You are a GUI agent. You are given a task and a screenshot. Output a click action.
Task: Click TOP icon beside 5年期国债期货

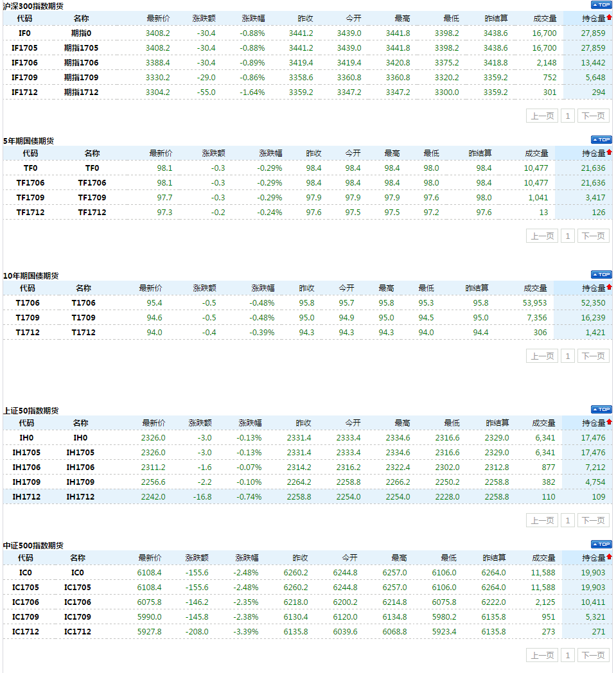click(x=601, y=139)
